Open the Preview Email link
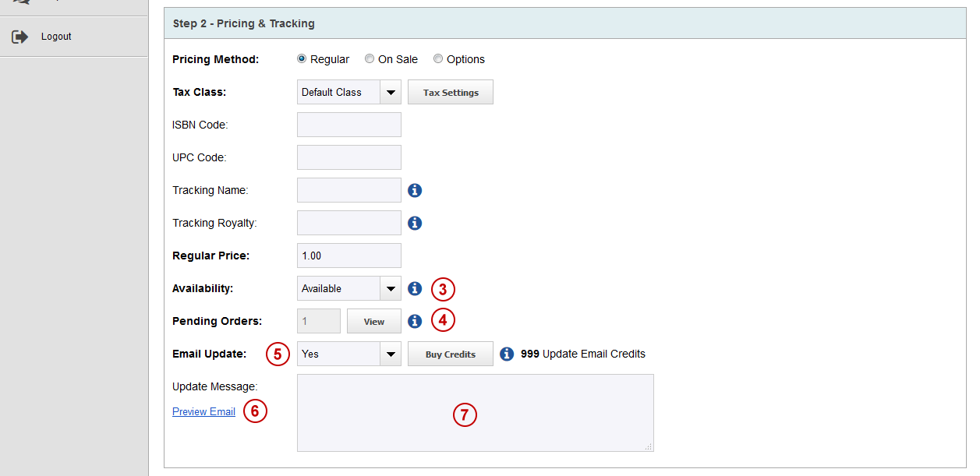This screenshot has width=980, height=476. pyautogui.click(x=203, y=411)
